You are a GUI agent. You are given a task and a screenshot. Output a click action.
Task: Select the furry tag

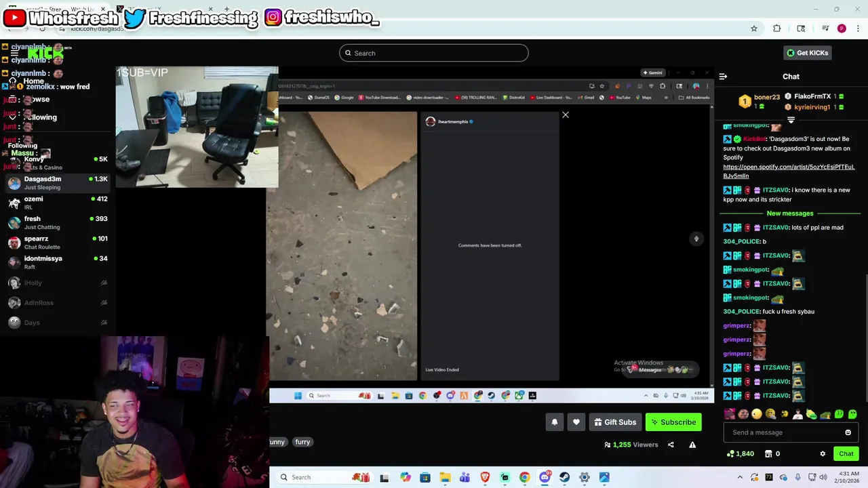302,442
